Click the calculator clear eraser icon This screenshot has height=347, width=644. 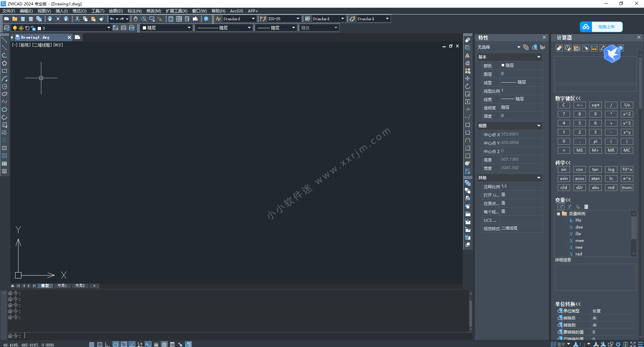click(x=559, y=48)
